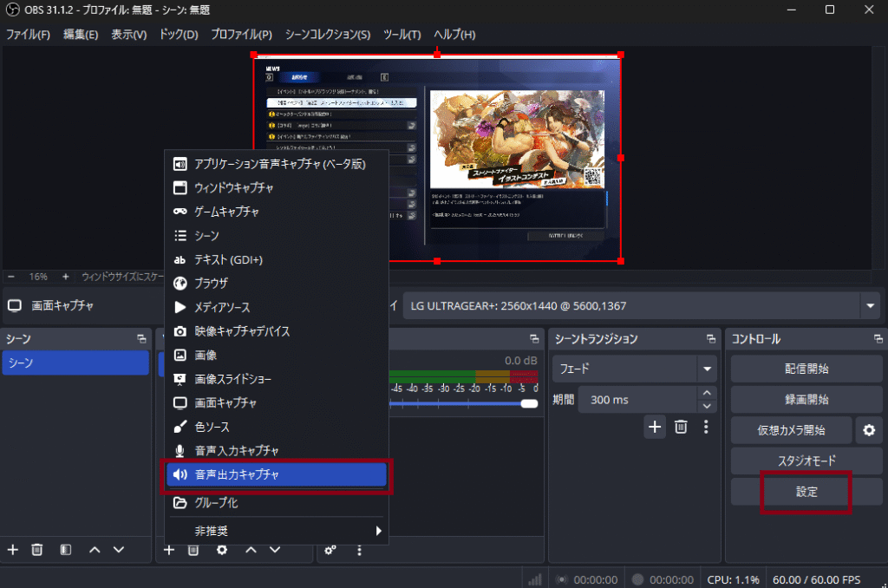Remove the scene transition via trash icon
Viewport: 888px width, 588px height.
(681, 427)
